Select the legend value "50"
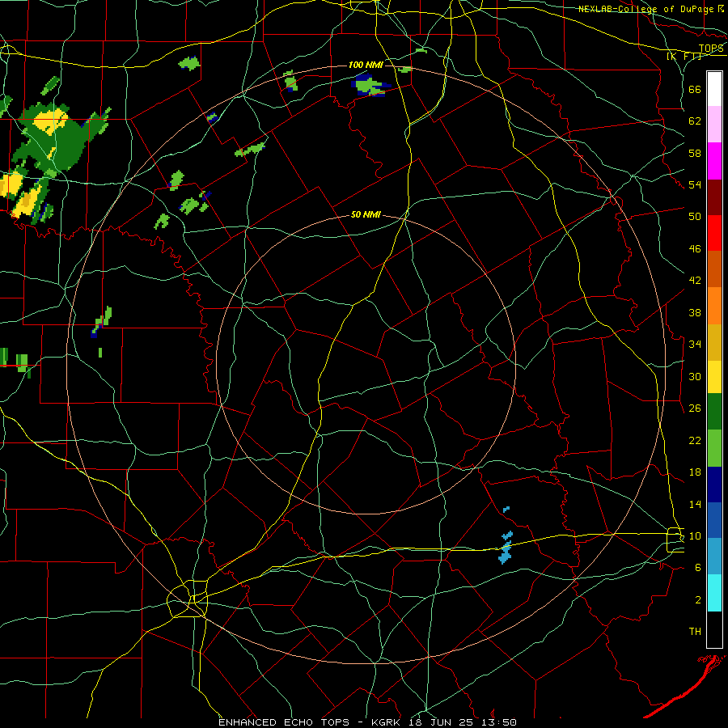728x728 pixels. point(695,216)
